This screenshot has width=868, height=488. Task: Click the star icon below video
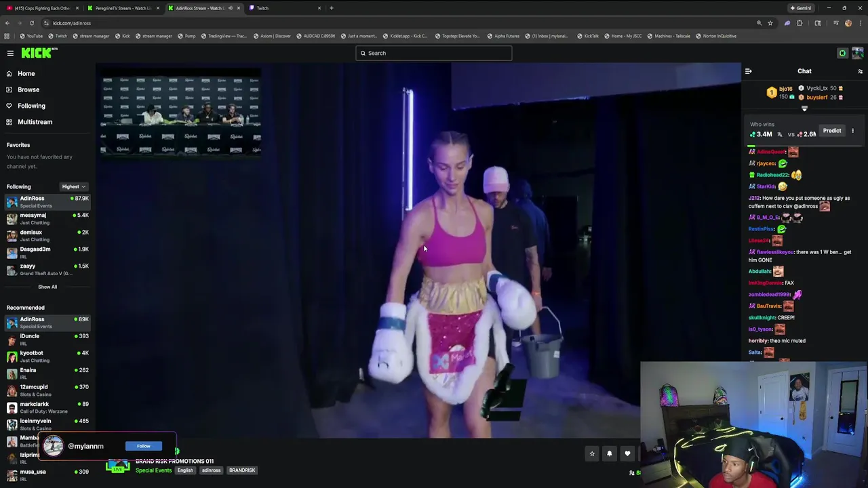coord(592,453)
